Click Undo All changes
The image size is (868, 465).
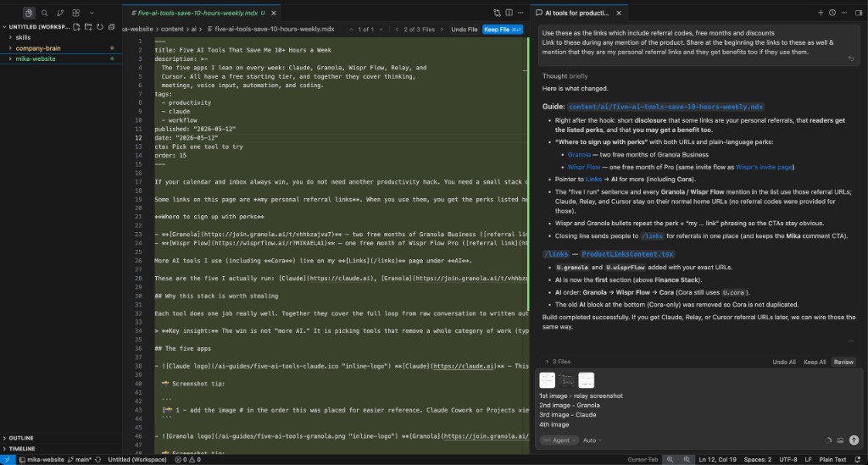(x=784, y=363)
